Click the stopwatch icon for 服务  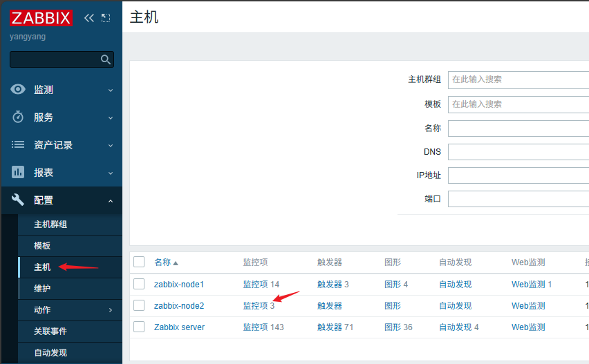(x=18, y=117)
